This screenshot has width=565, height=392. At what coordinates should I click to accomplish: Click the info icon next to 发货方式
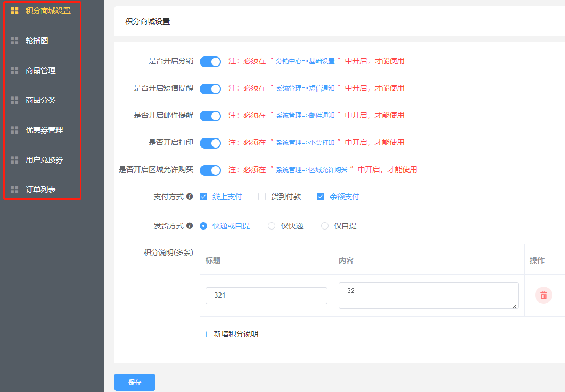pos(190,226)
